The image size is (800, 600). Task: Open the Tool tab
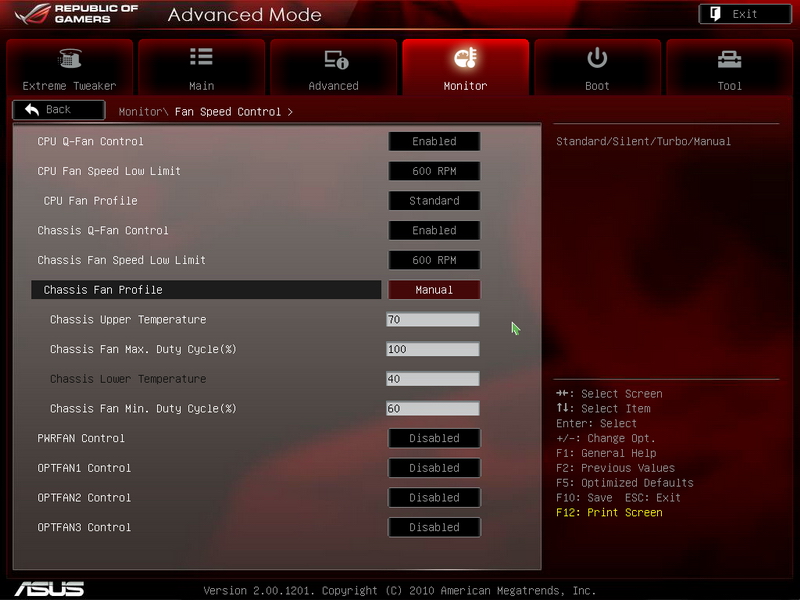point(730,67)
